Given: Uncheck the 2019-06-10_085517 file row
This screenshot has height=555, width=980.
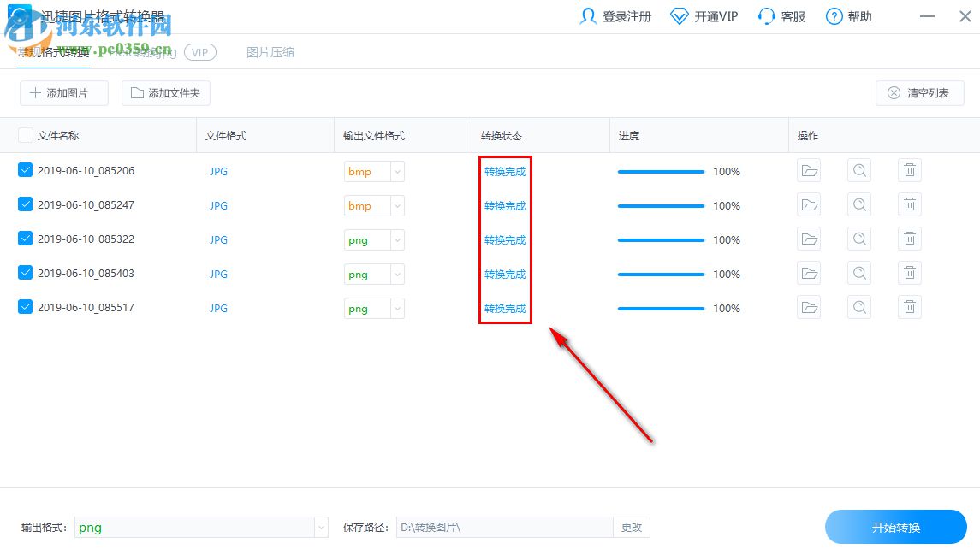Looking at the screenshot, I should 25,306.
